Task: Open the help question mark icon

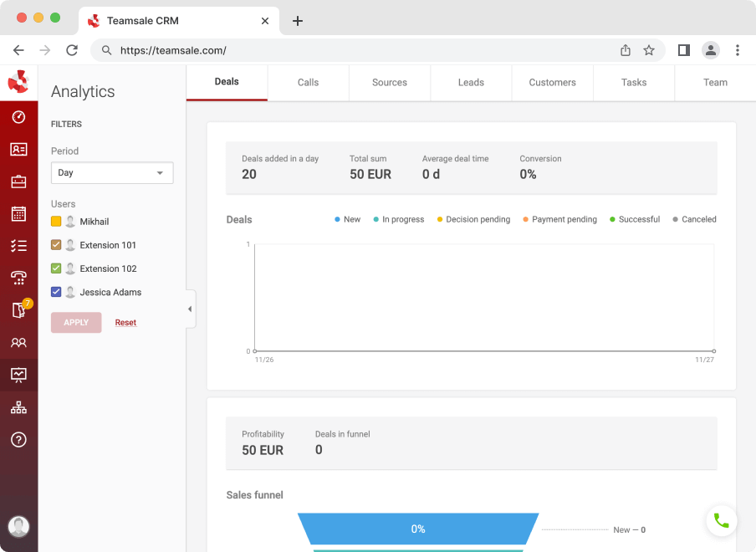Action: tap(18, 440)
